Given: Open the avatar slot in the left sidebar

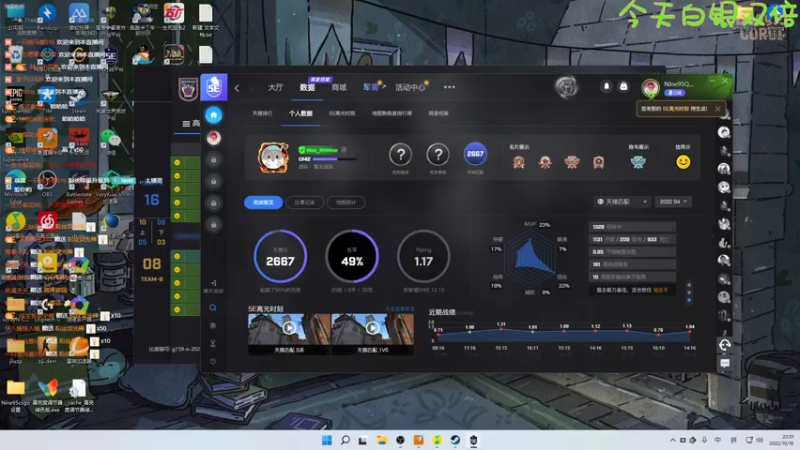Looking at the screenshot, I should point(214,138).
